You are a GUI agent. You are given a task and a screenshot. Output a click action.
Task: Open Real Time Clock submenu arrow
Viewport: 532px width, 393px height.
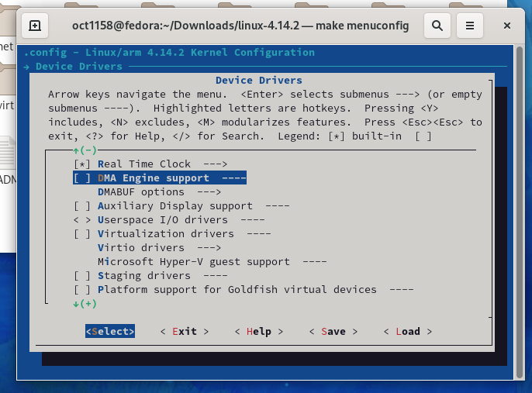pos(215,164)
